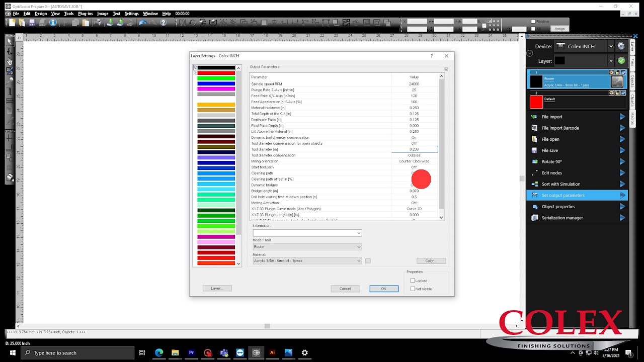The height and width of the screenshot is (362, 644).
Task: Click the Tool diameter value 0.236 field
Action: (x=414, y=149)
